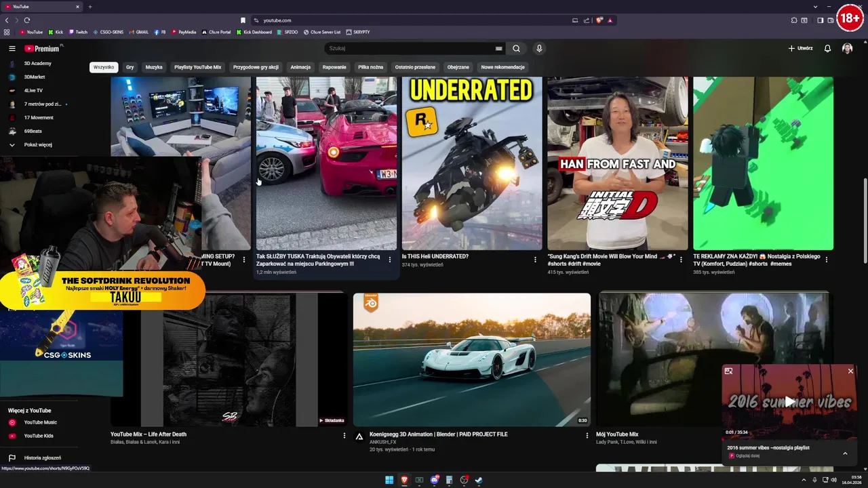Expand the miniplayer back to the watch page

tap(728, 371)
